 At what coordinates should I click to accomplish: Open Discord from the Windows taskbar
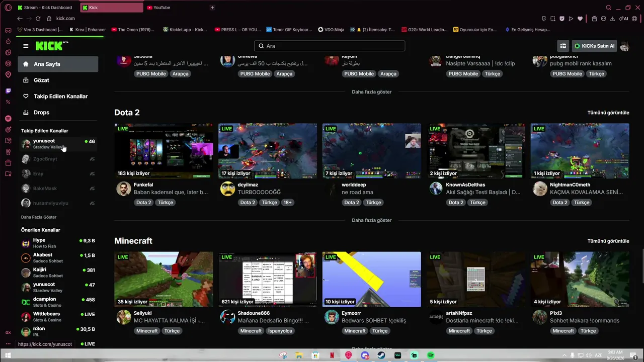click(x=365, y=355)
